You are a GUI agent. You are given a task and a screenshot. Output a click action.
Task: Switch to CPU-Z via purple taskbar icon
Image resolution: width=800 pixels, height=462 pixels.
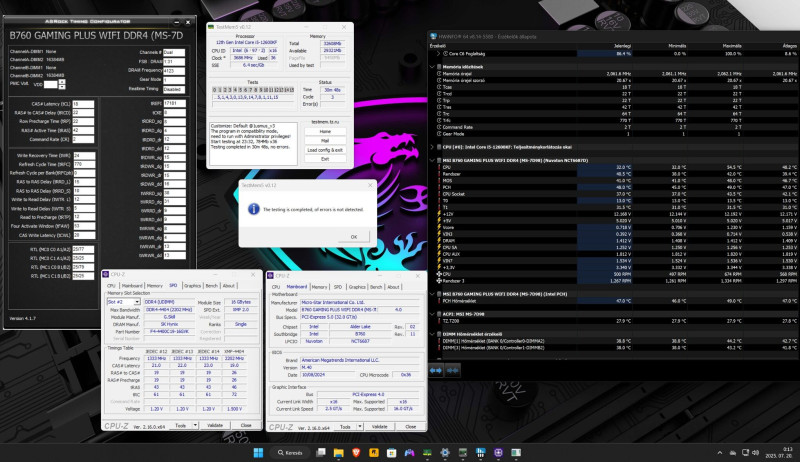click(x=498, y=452)
